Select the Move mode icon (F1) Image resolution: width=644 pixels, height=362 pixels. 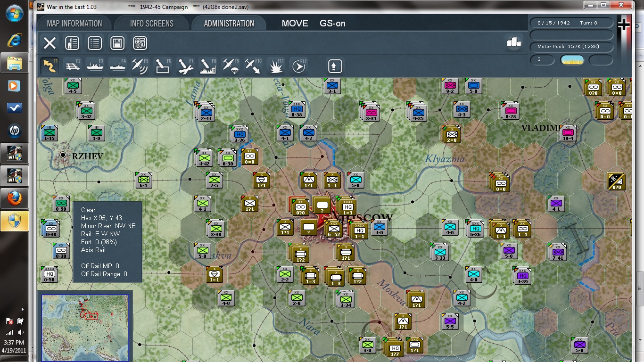[49, 66]
